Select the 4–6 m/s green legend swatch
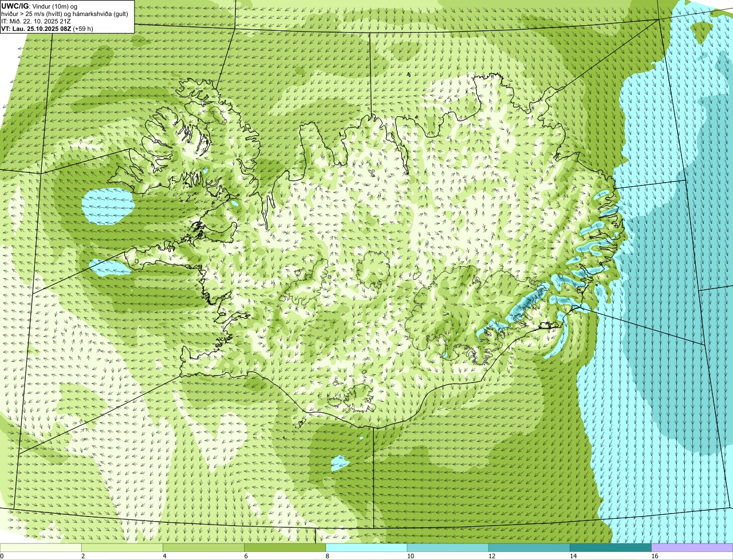This screenshot has height=560, width=733. pos(204,547)
